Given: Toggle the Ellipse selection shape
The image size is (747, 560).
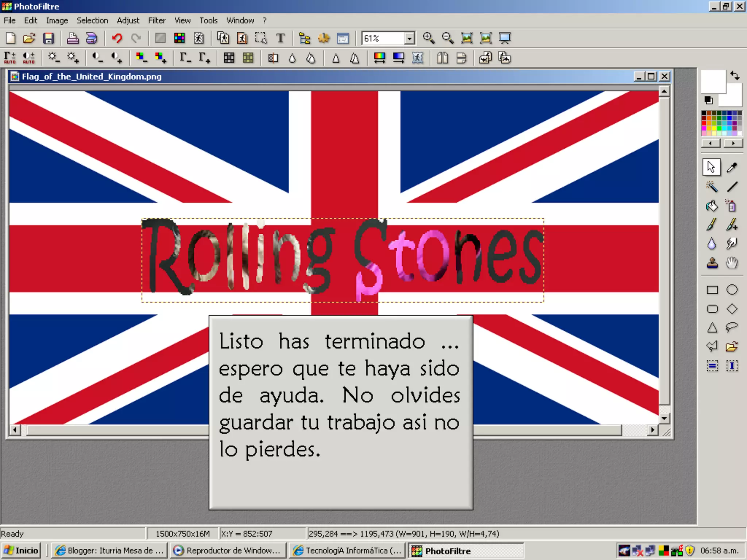Looking at the screenshot, I should tap(731, 289).
